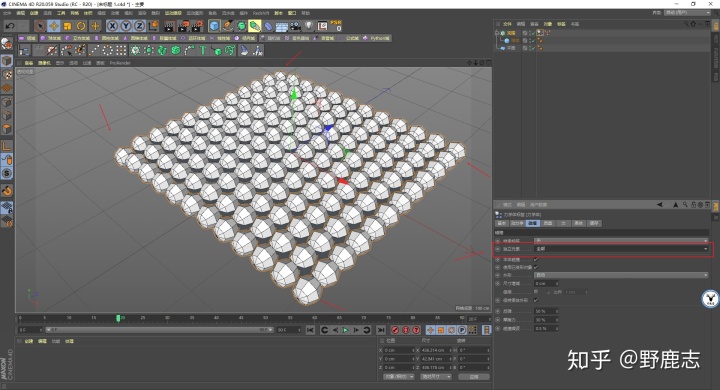Click the Undo arrow icon
The image size is (720, 390).
[10, 26]
